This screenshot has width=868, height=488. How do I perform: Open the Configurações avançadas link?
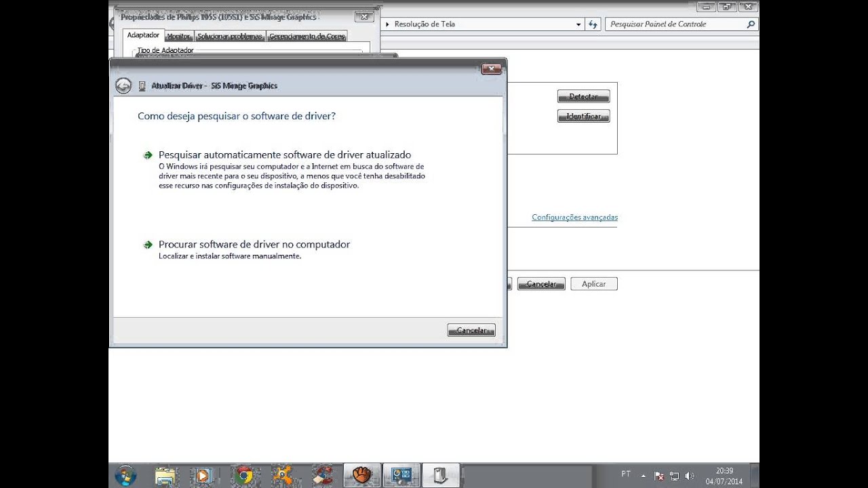574,218
